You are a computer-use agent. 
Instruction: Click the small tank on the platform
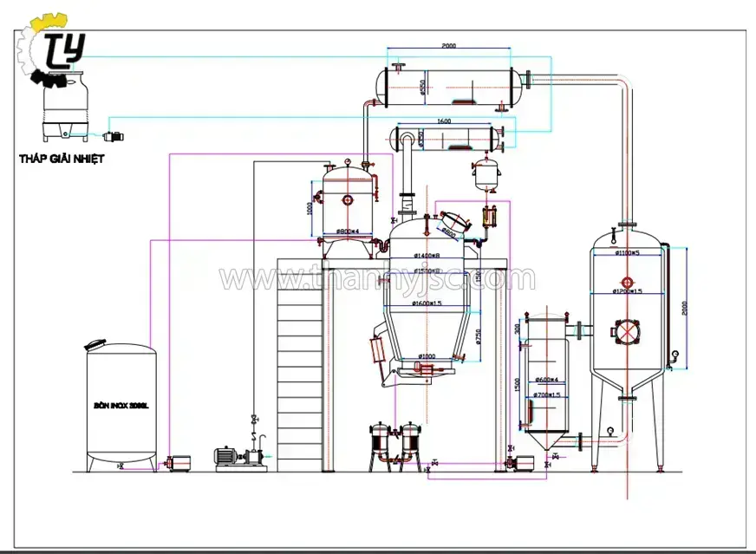pos(347,201)
